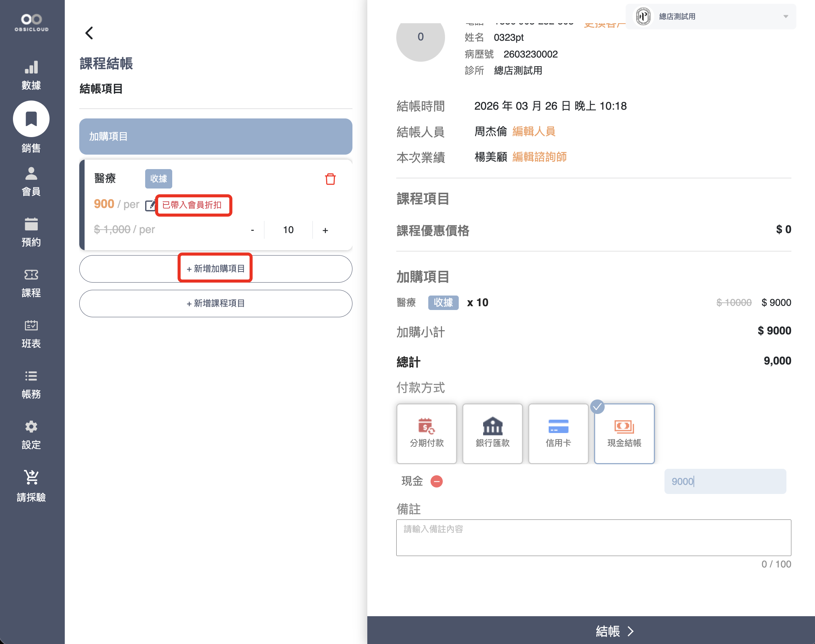Click the 新增課程項目 button
This screenshot has width=815, height=644.
(216, 303)
